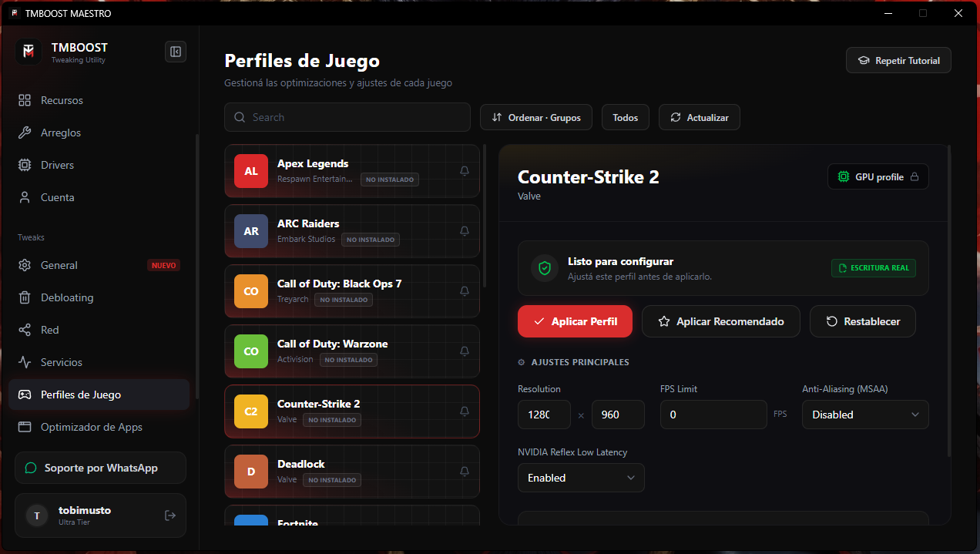Select the ARC Raiders profile
This screenshot has width=980, height=554.
[x=352, y=231]
